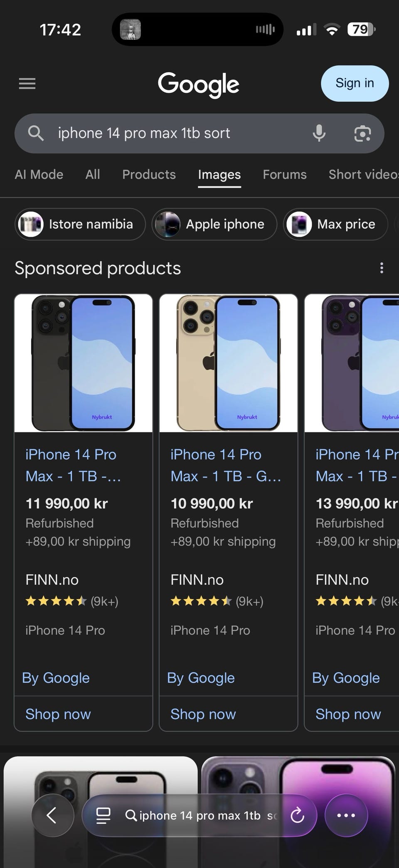
Task: Tap the magnifier icon in search box
Action: (36, 134)
